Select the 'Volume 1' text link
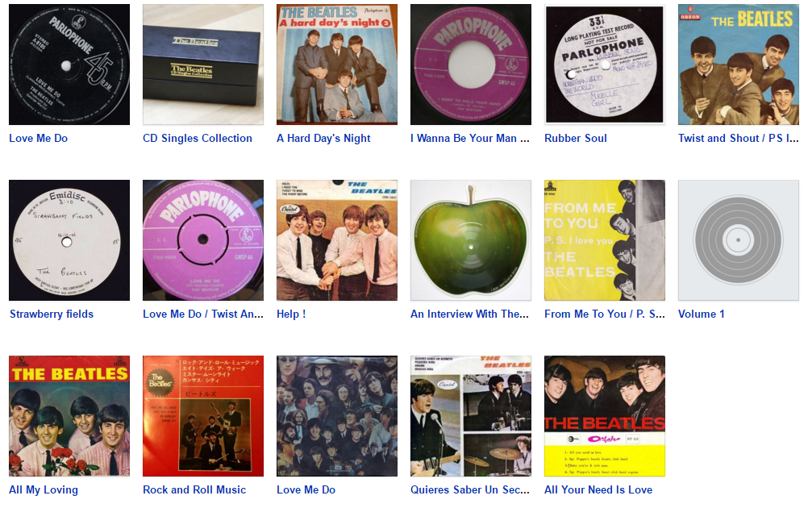This screenshot has width=812, height=508. (702, 314)
